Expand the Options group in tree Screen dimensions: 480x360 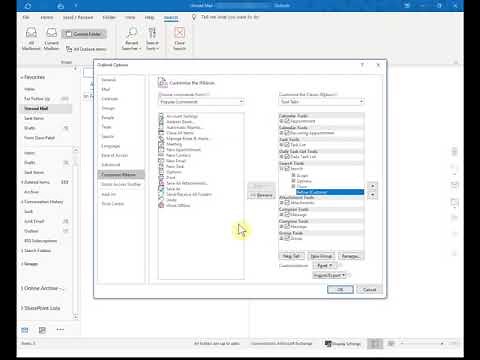click(293, 181)
